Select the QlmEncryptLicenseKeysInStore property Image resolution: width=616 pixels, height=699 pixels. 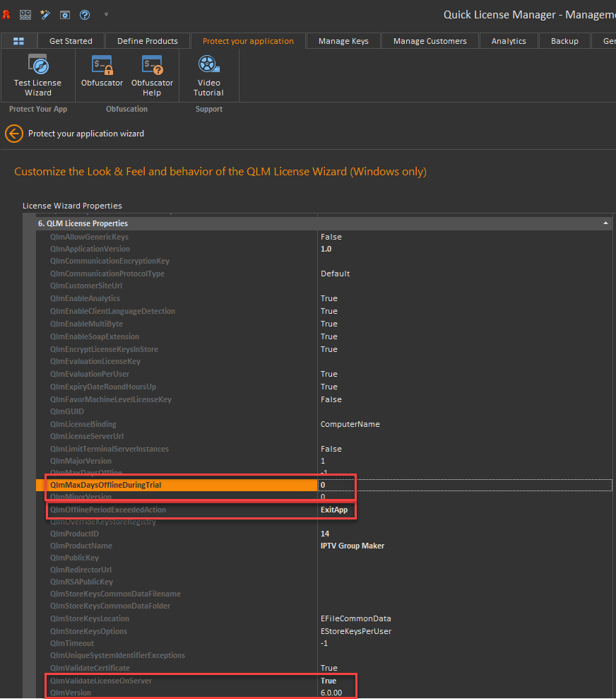104,349
